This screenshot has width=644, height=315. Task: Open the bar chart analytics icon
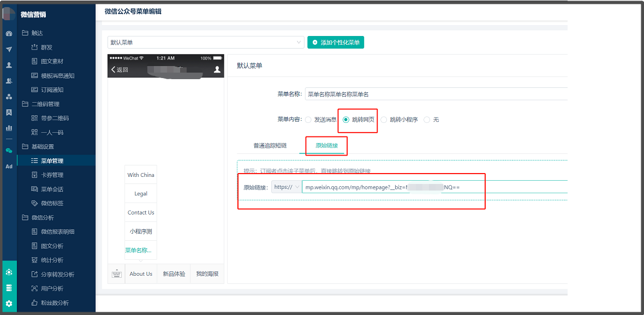coord(9,128)
